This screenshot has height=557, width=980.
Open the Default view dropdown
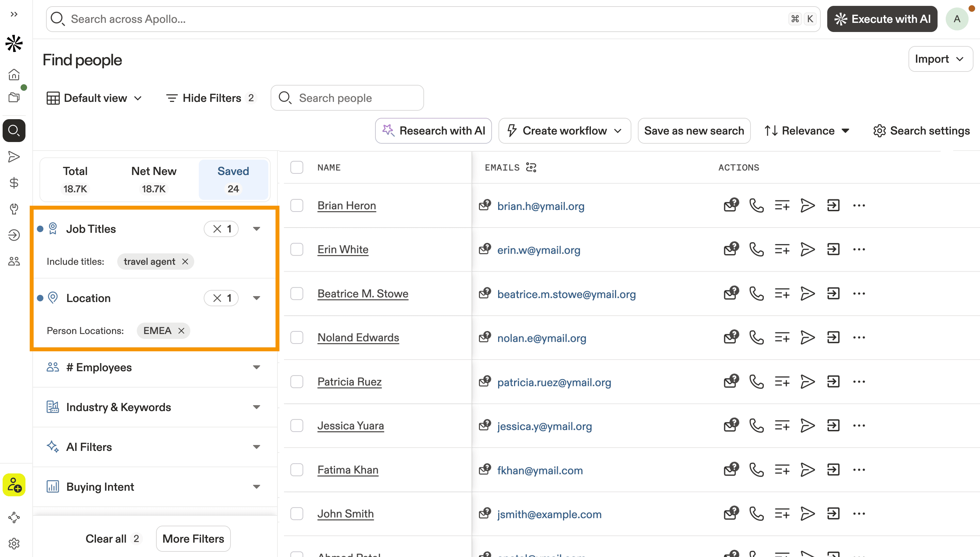[x=94, y=98]
